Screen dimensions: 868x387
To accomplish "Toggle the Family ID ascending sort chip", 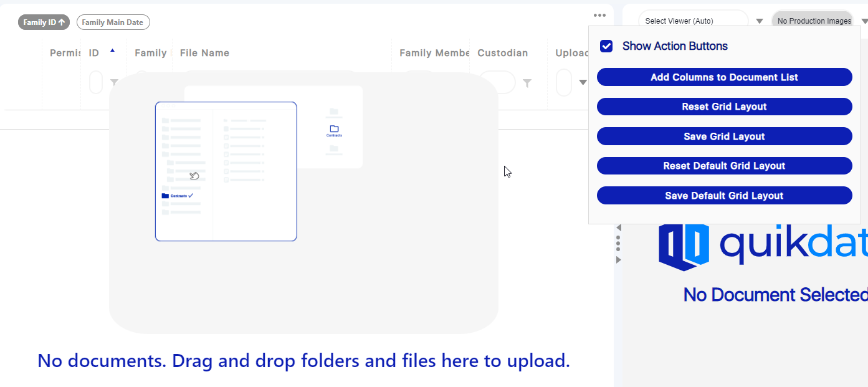I will [43, 22].
